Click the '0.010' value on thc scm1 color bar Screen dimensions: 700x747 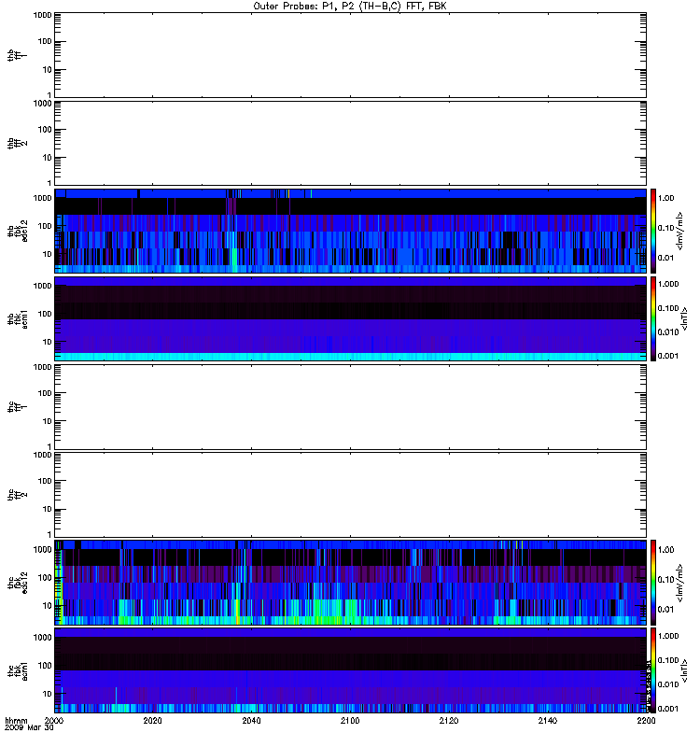coord(668,684)
